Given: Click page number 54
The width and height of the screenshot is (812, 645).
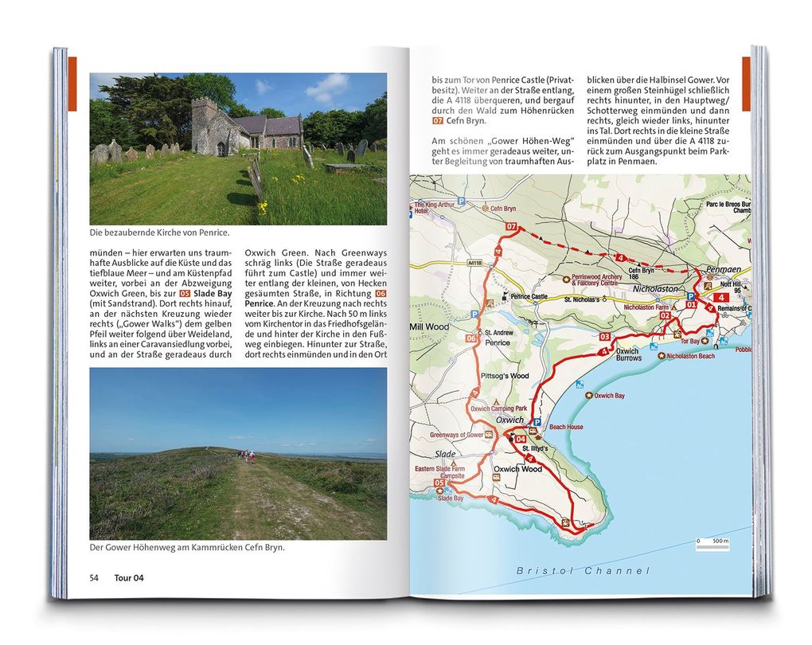Looking at the screenshot, I should click(x=94, y=577).
